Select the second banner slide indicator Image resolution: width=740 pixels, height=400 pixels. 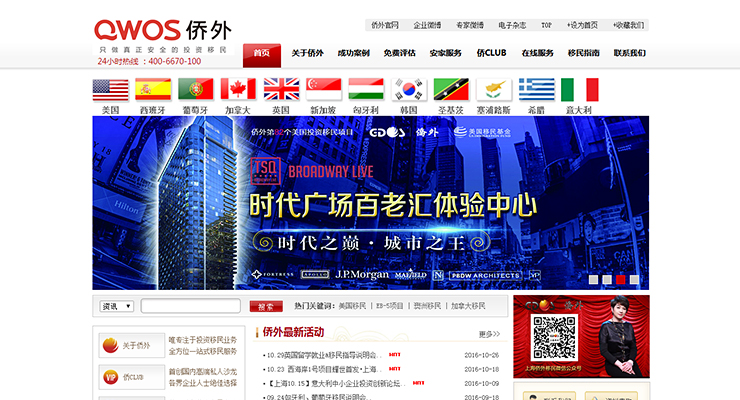tap(607, 280)
